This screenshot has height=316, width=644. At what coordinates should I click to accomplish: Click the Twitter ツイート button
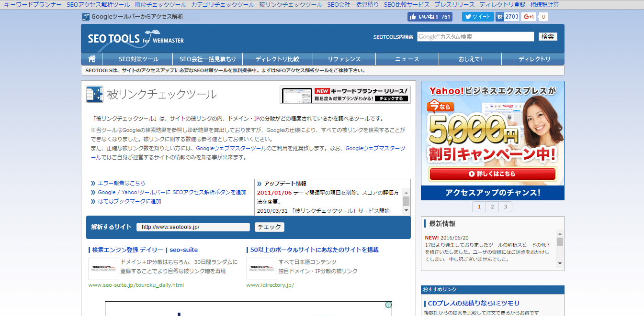coord(477,17)
